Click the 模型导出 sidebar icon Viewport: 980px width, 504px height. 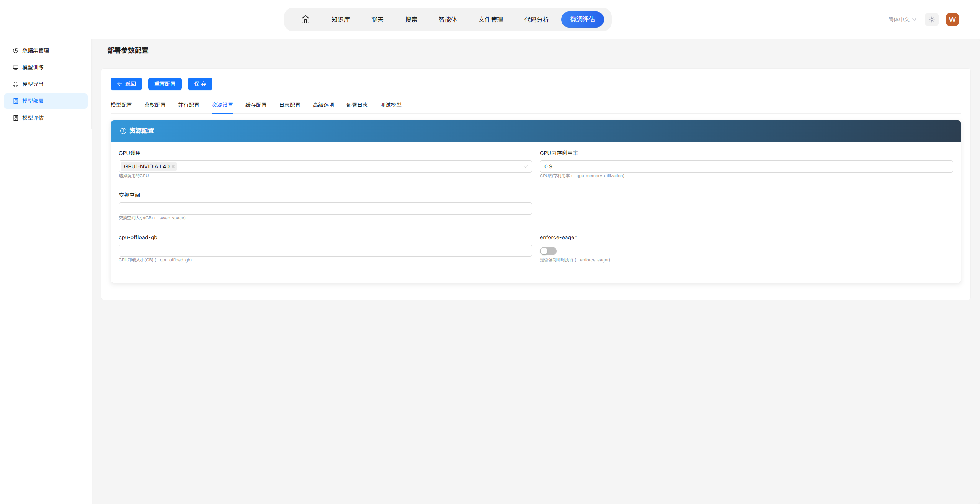click(16, 84)
